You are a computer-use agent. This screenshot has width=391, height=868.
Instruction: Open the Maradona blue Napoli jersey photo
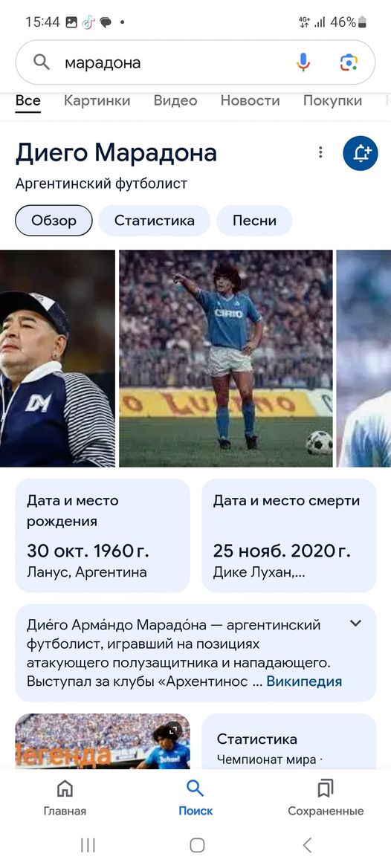226,359
